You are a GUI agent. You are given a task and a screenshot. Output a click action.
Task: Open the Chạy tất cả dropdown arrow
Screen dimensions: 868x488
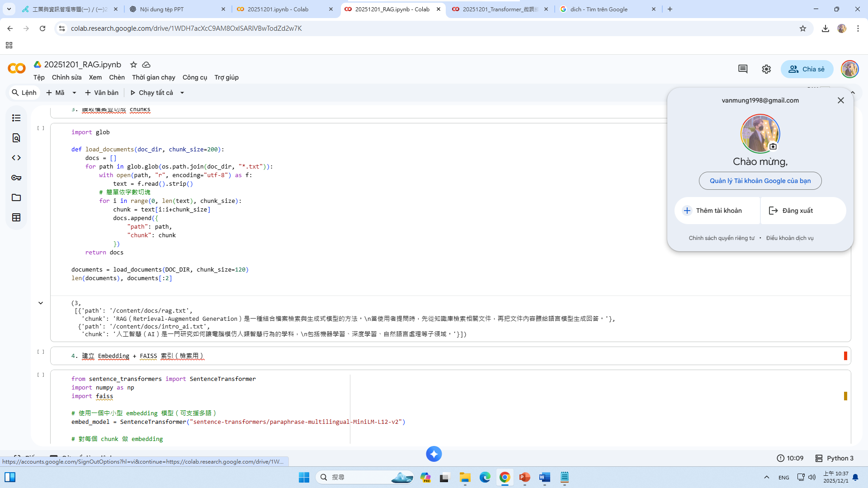(182, 93)
